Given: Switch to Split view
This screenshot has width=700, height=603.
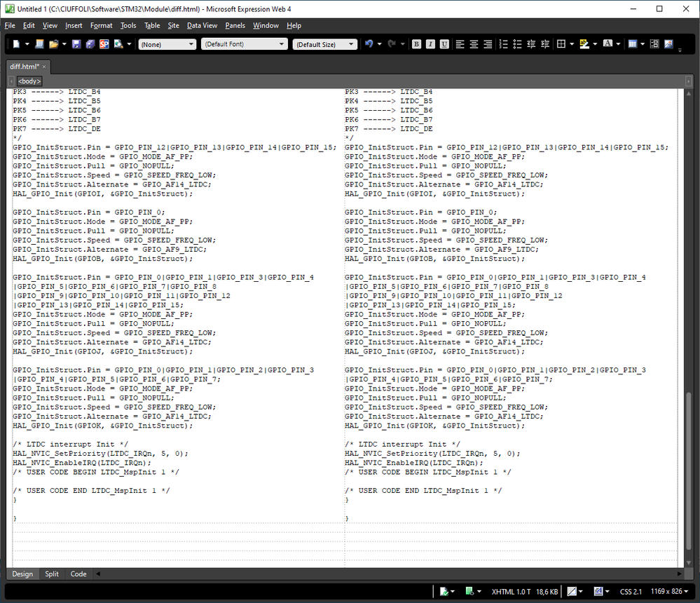Looking at the screenshot, I should tap(52, 574).
